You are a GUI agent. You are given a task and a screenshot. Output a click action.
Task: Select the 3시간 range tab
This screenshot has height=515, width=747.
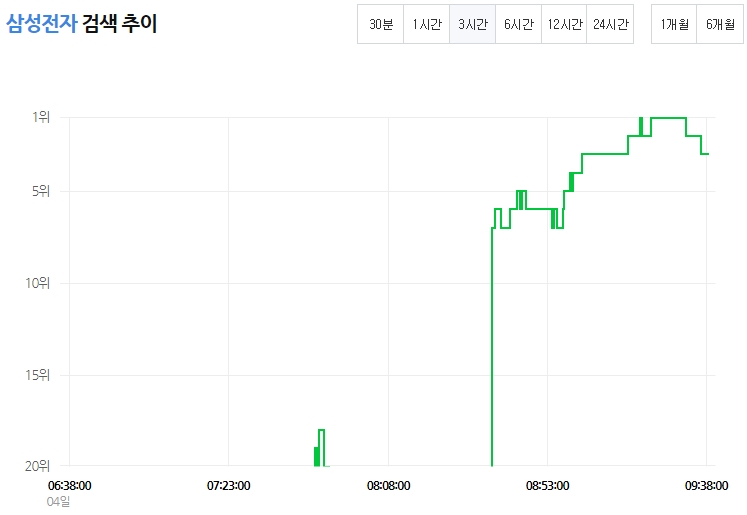[x=473, y=24]
